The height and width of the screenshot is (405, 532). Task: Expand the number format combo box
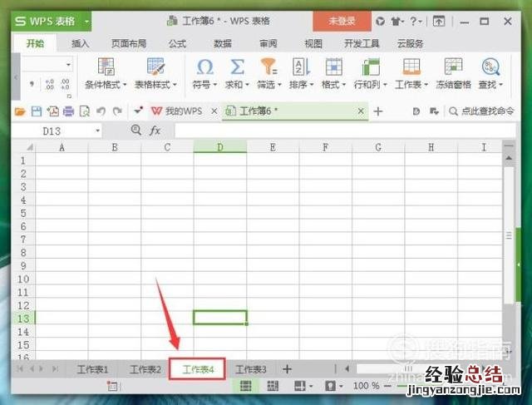[x=68, y=65]
